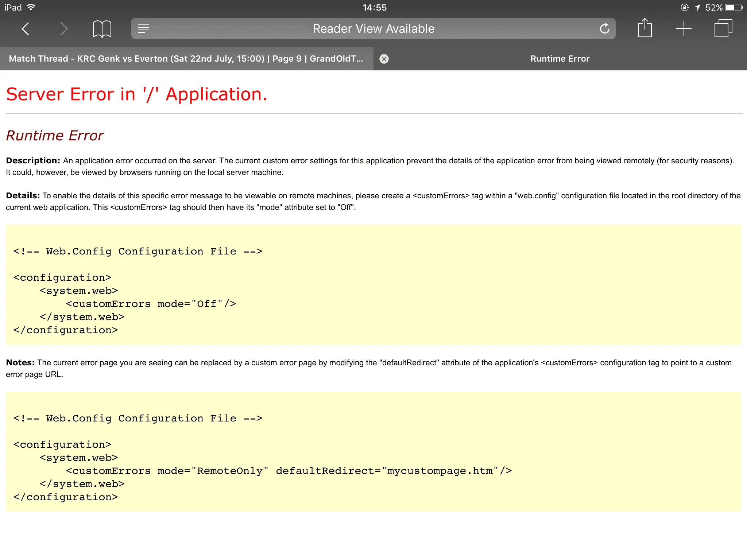This screenshot has height=560, width=747.
Task: Open the Share sheet icon
Action: [x=645, y=28]
